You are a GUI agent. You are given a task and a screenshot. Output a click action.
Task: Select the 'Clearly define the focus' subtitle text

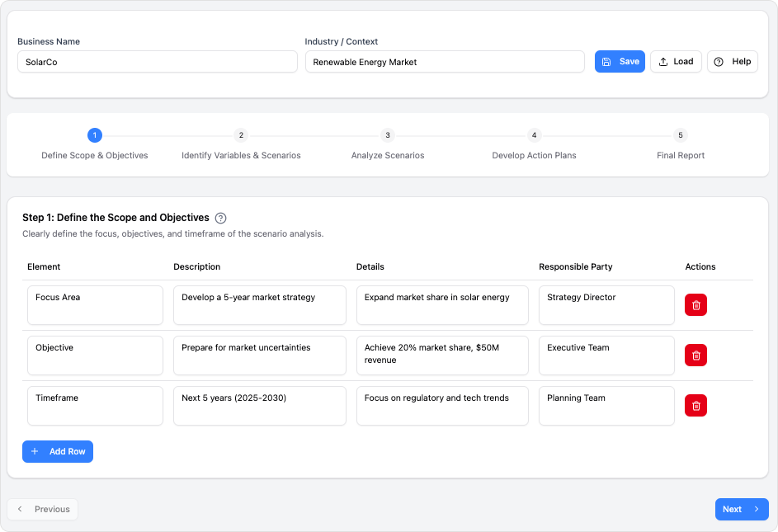(172, 233)
